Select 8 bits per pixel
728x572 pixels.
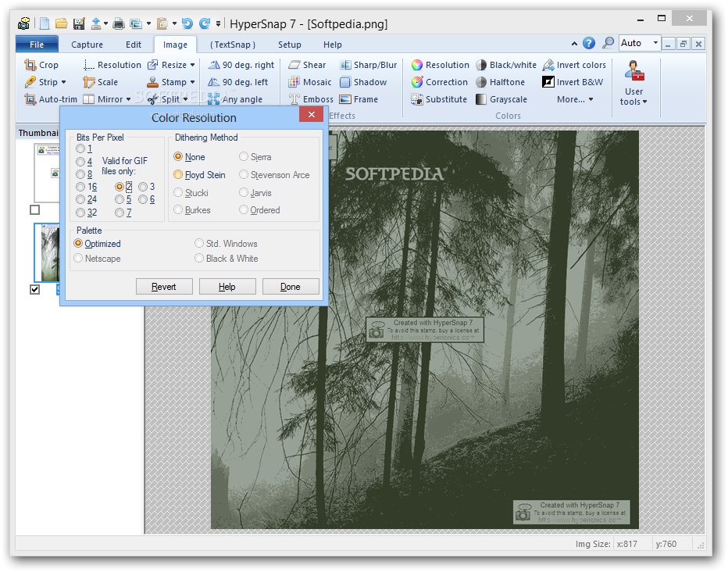80,174
